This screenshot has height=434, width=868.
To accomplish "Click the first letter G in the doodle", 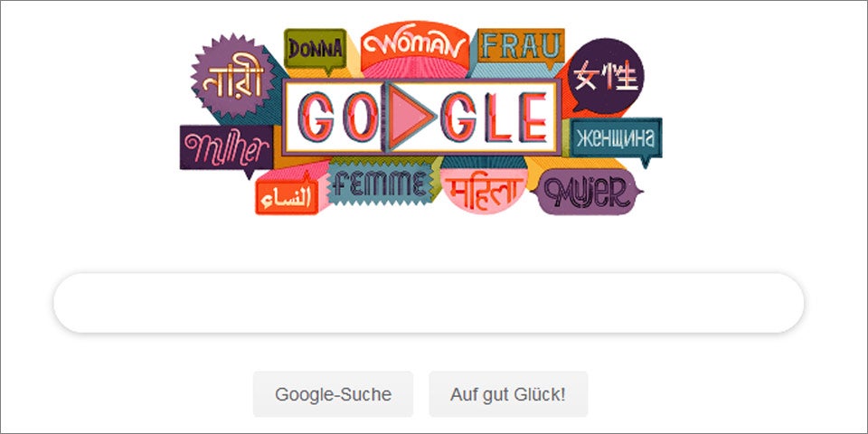I will coord(316,117).
